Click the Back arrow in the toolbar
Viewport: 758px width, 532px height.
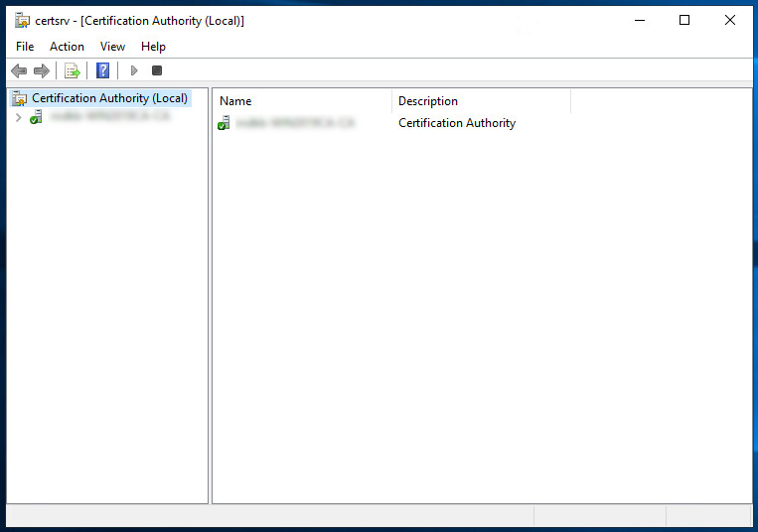[19, 70]
